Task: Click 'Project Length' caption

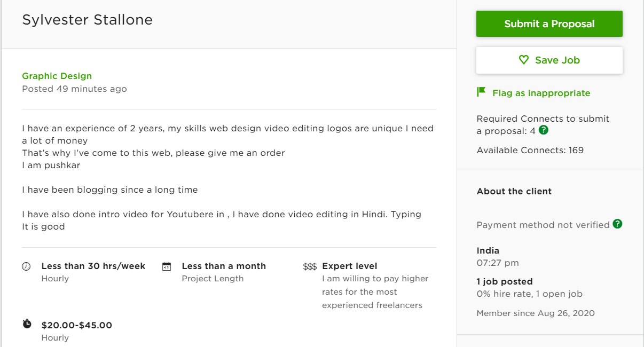Action: tap(213, 278)
